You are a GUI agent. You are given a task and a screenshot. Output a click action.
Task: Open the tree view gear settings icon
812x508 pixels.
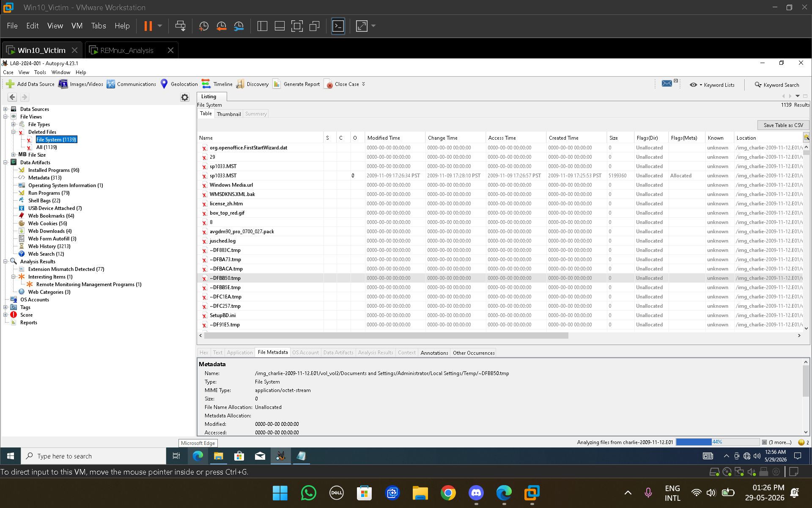185,97
